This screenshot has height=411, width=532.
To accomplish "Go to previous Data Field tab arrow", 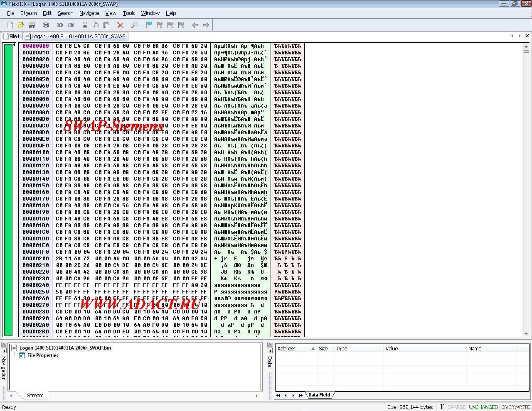I will point(286,395).
